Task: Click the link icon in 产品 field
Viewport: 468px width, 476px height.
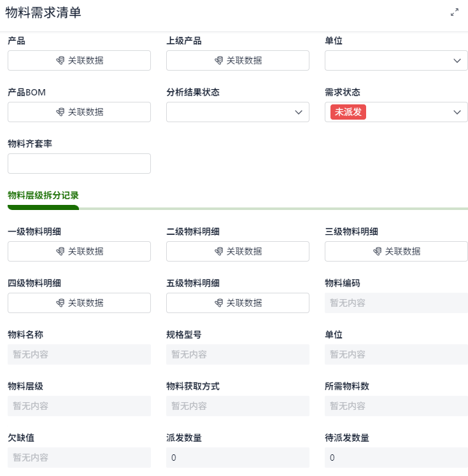Action: [x=60, y=60]
